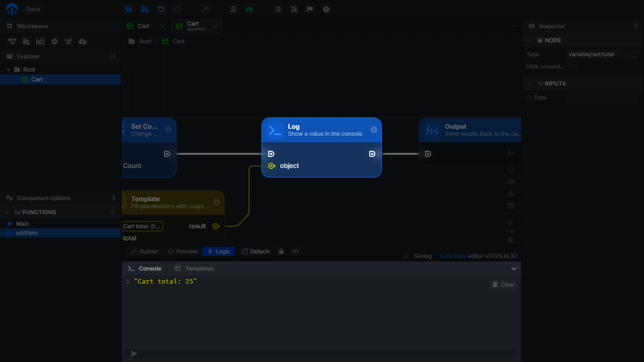The height and width of the screenshot is (362, 644).
Task: Open the help question mark icon
Action: [327, 9]
